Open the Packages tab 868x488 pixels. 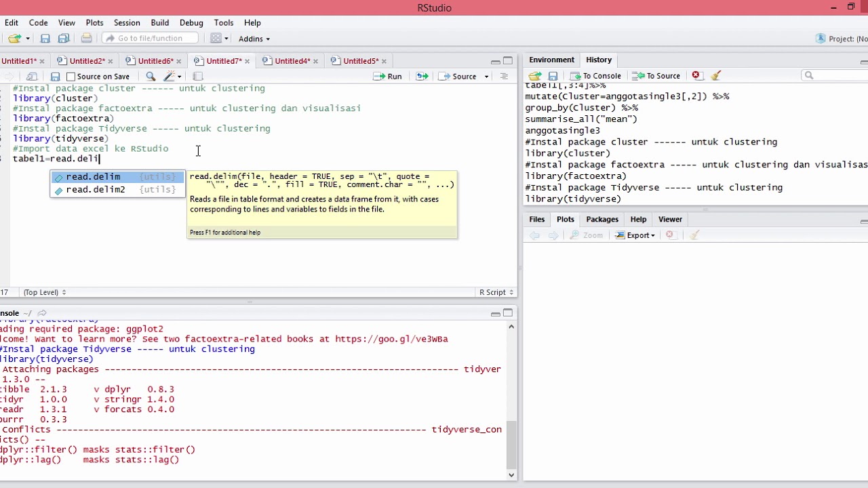point(602,220)
